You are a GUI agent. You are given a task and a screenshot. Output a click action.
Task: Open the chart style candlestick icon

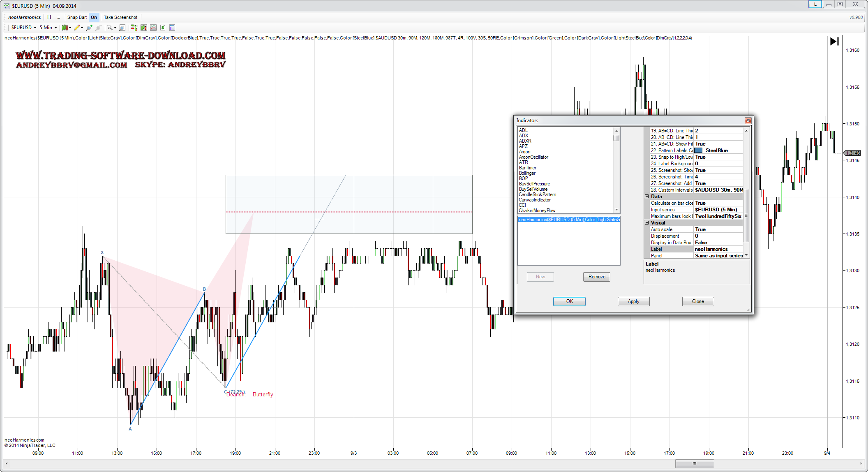tap(65, 28)
